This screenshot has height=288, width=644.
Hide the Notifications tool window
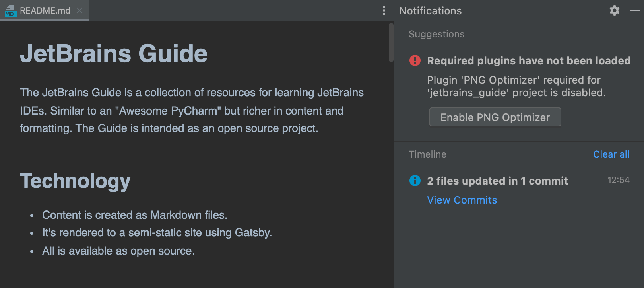coord(635,10)
